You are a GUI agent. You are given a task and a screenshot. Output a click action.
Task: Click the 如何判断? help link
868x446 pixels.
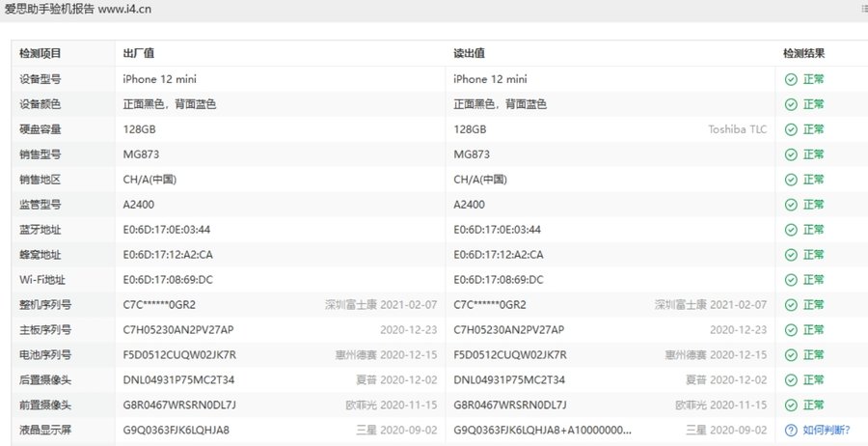[x=826, y=430]
